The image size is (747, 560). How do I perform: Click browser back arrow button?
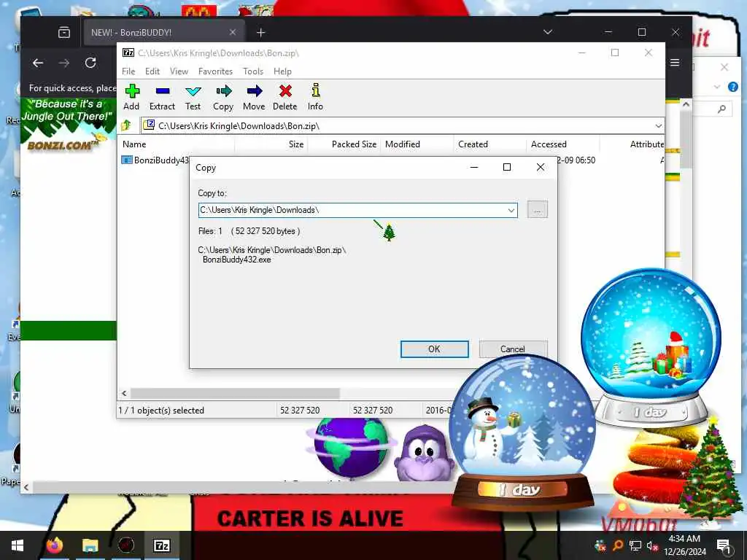pyautogui.click(x=38, y=63)
